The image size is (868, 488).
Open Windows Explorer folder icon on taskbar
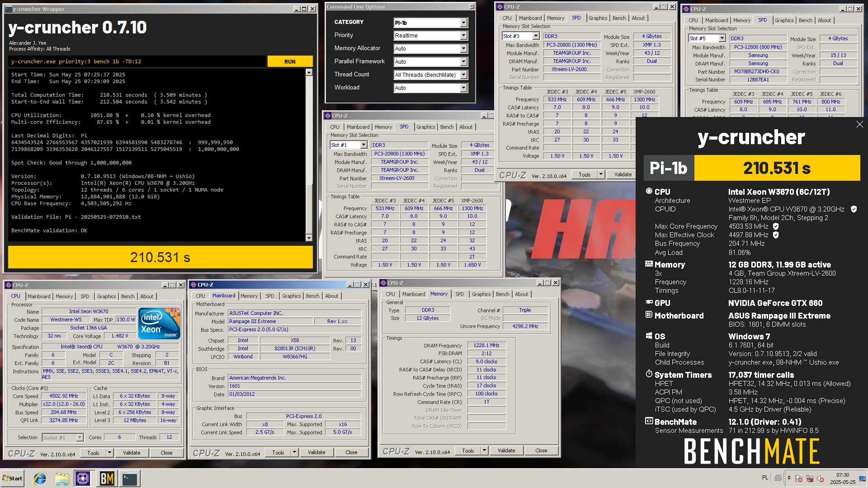[62, 479]
